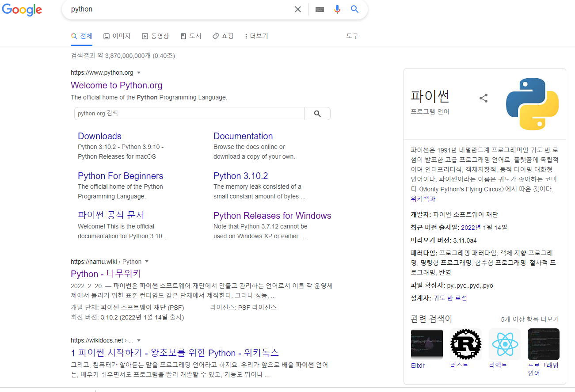Click the 리액트 label
Viewport: 575px width, 392px height.
498,365
